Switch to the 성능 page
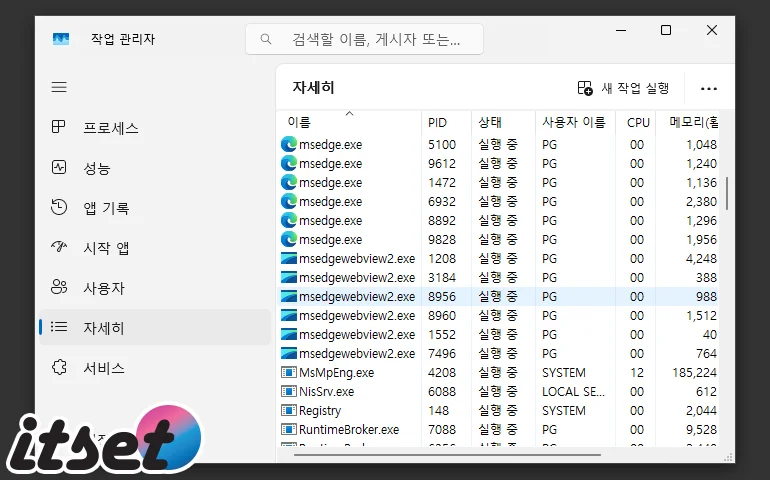This screenshot has height=480, width=770. [x=155, y=168]
